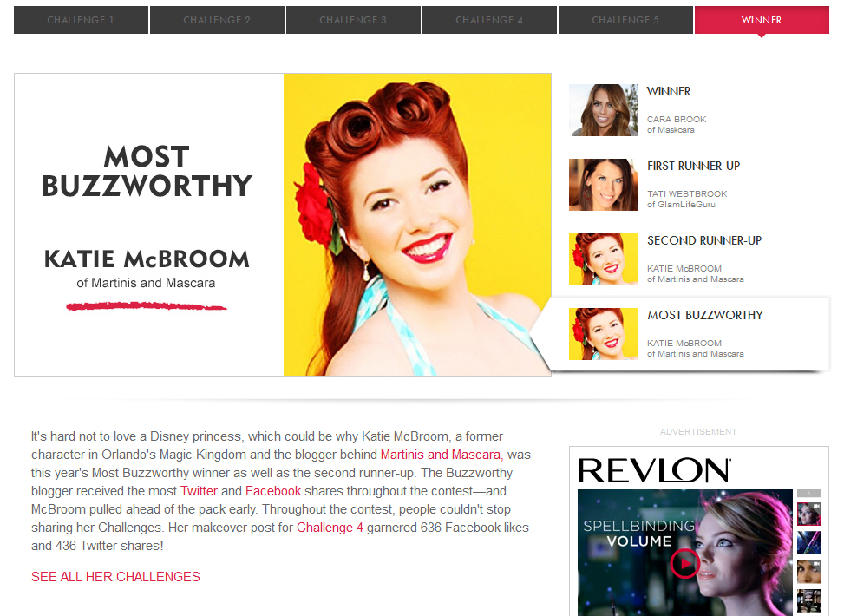Select the third Revlon ad thumbnail

coord(808,572)
